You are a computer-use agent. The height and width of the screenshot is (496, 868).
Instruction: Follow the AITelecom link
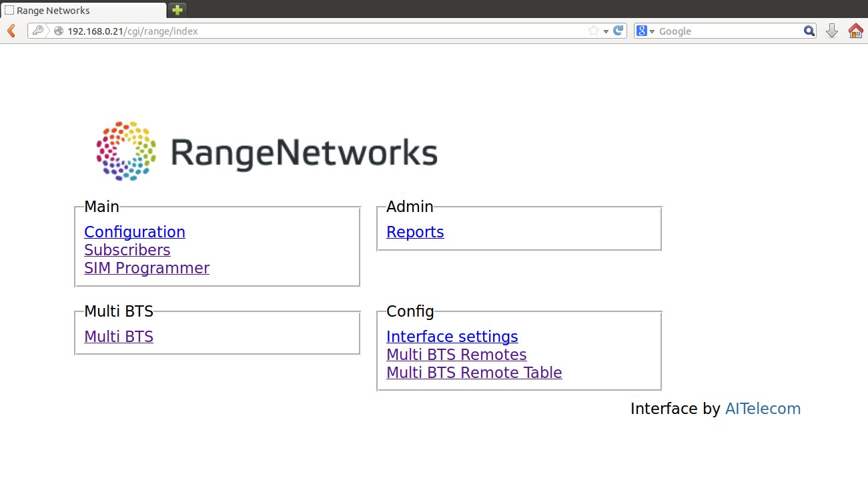tap(763, 409)
